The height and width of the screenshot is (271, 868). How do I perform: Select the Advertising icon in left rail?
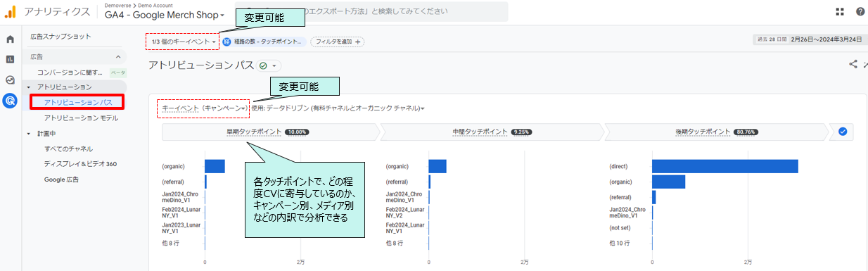pos(10,101)
